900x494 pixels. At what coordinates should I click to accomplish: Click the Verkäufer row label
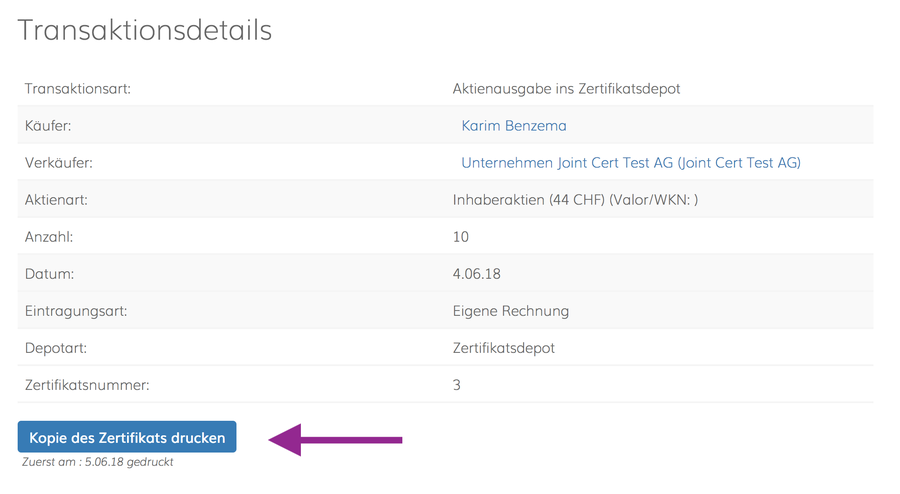click(x=59, y=163)
